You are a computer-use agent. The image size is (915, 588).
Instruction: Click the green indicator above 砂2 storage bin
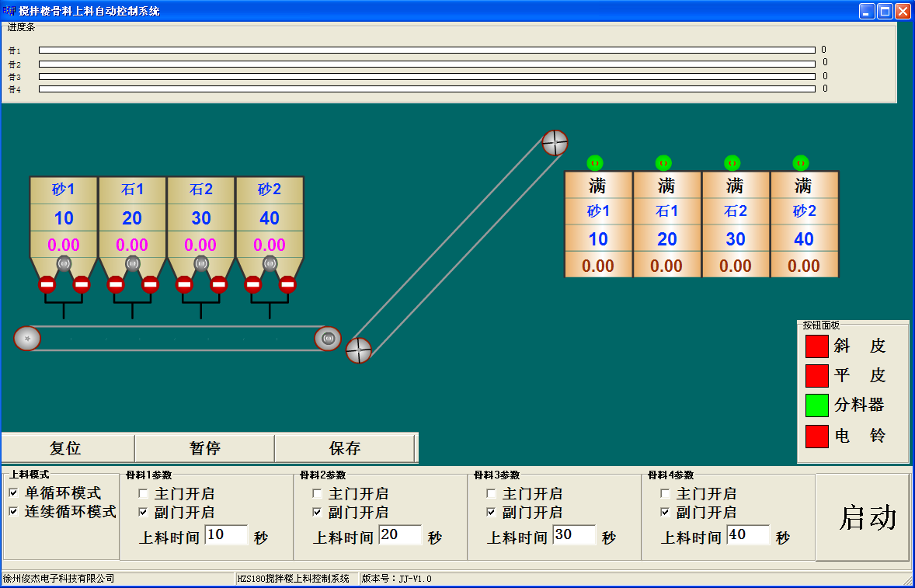click(801, 163)
